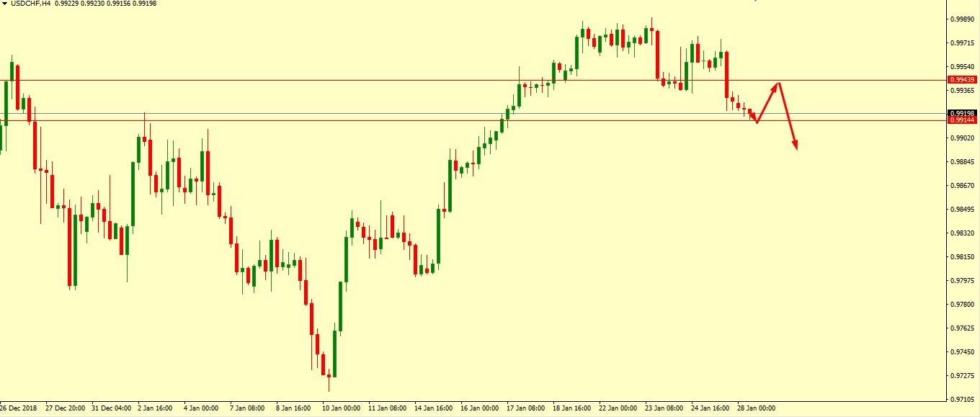Select the red 0.99144 price tag
980x417 pixels.
(x=962, y=120)
